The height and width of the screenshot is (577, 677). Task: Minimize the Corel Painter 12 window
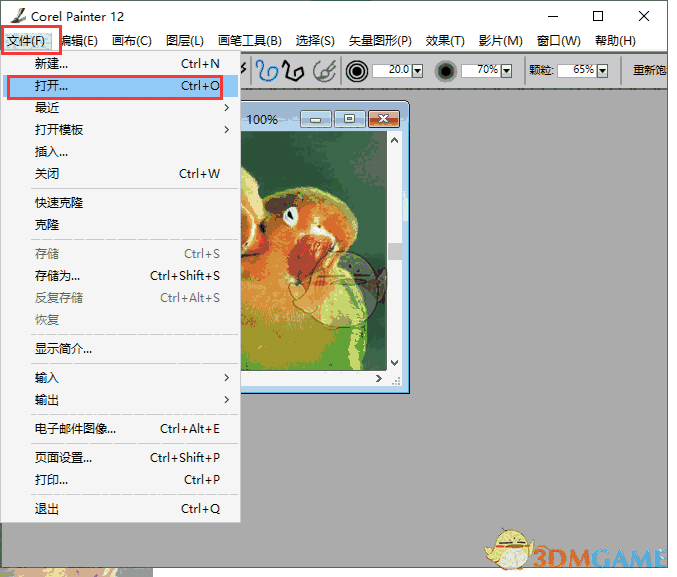click(553, 16)
